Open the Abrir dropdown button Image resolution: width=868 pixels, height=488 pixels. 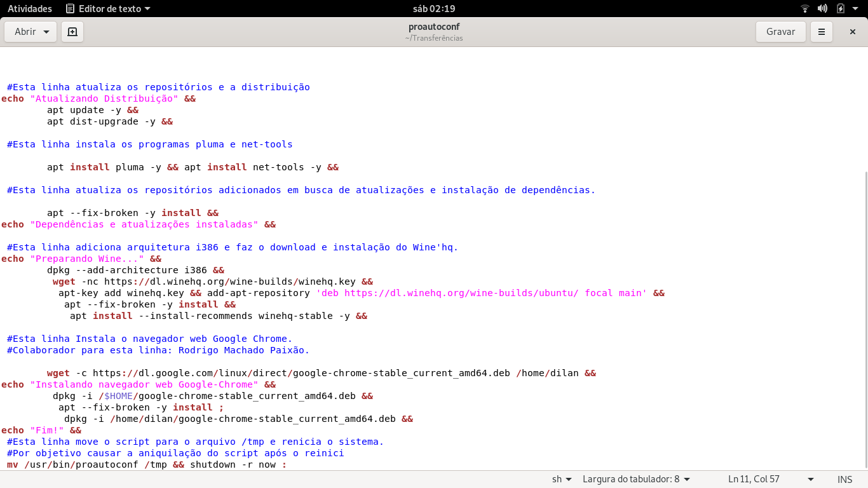[x=31, y=32]
